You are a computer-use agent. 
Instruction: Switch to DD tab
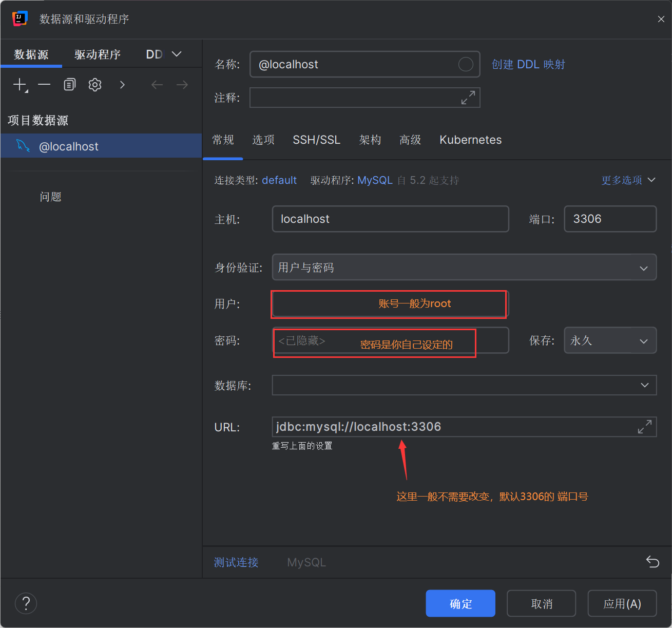pos(154,54)
